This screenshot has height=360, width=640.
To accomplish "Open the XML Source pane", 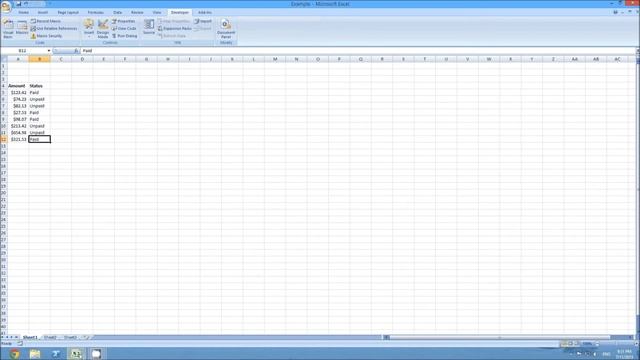I will tap(149, 28).
